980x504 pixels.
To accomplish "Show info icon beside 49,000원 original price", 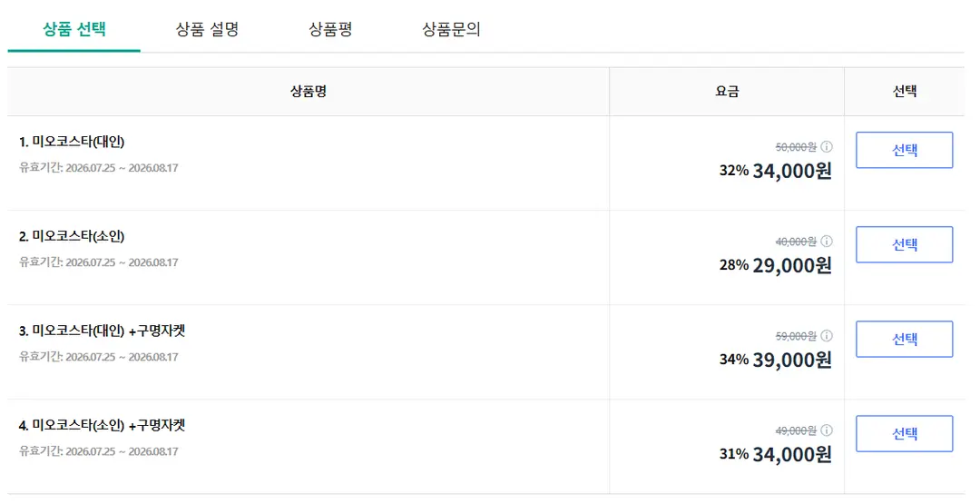I will pyautogui.click(x=827, y=430).
